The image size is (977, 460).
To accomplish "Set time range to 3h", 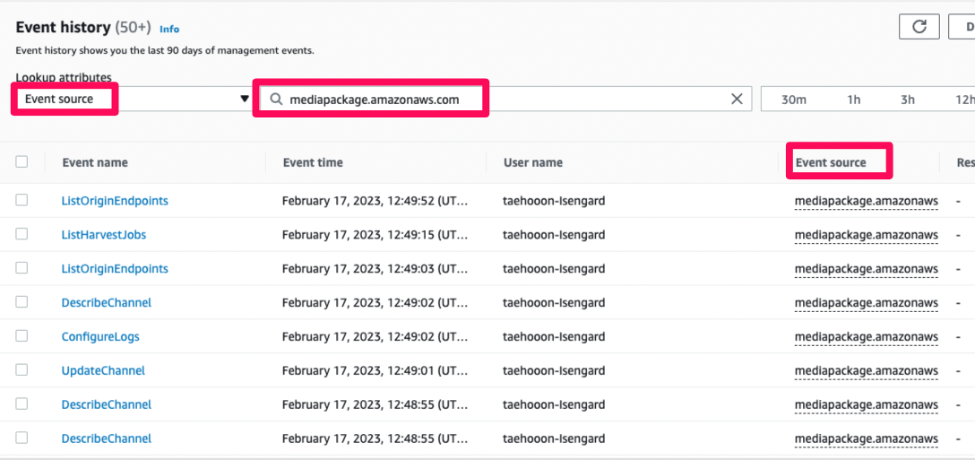I will tap(907, 99).
